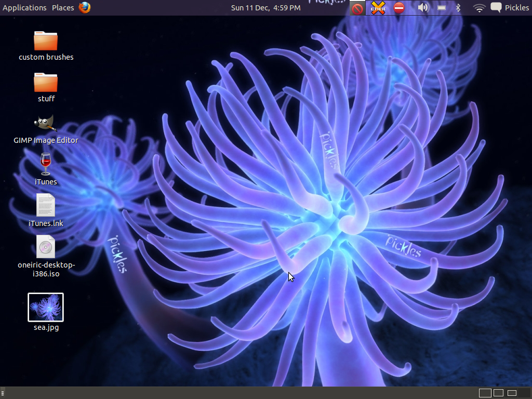Click the red prohibited circle icon
The width and height of the screenshot is (532, 399).
pyautogui.click(x=357, y=8)
